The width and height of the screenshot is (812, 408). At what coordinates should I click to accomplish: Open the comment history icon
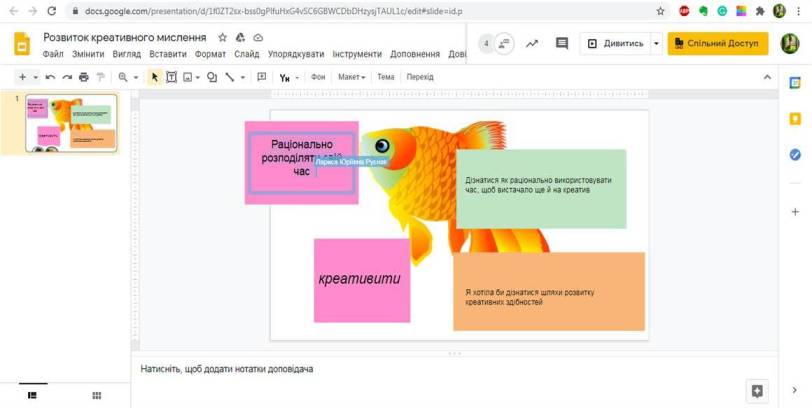[562, 44]
